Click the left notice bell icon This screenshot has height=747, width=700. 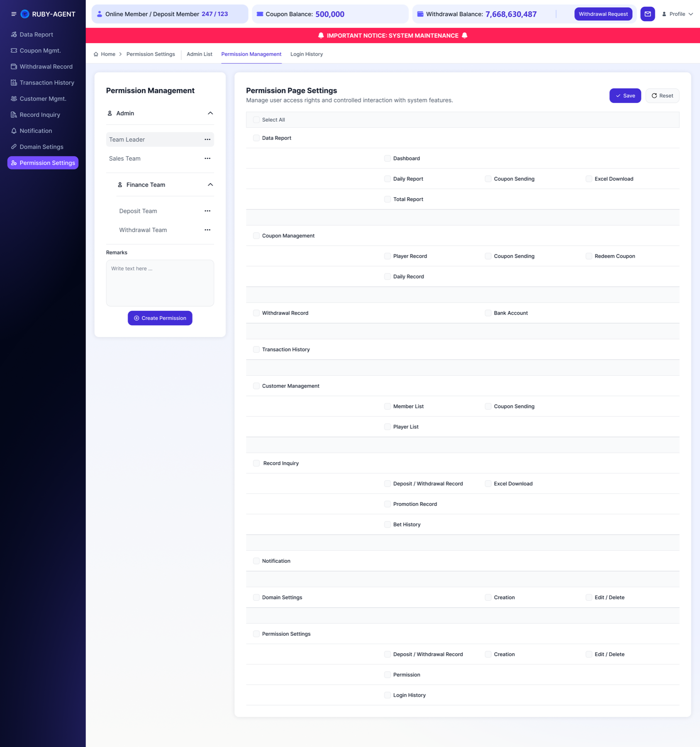coord(321,36)
